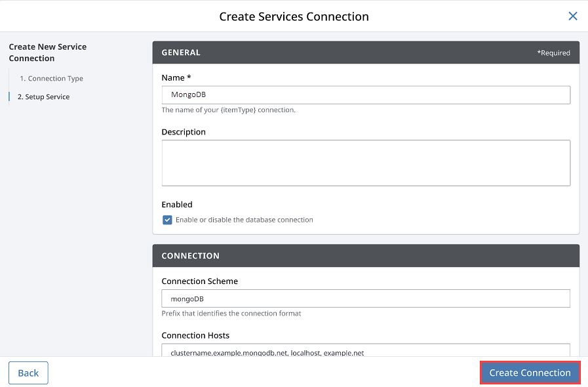The height and width of the screenshot is (387, 588).
Task: Click the Name input field containing MongoDB
Action: click(x=366, y=95)
